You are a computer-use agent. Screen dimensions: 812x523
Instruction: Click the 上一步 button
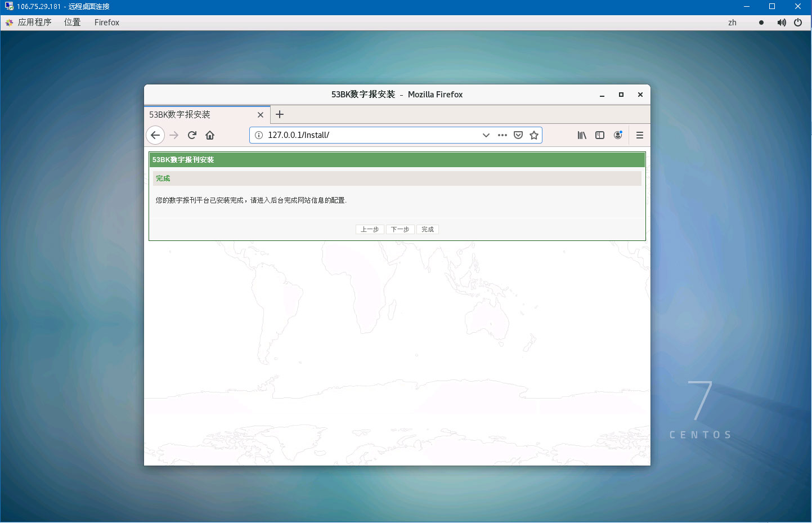pyautogui.click(x=370, y=229)
